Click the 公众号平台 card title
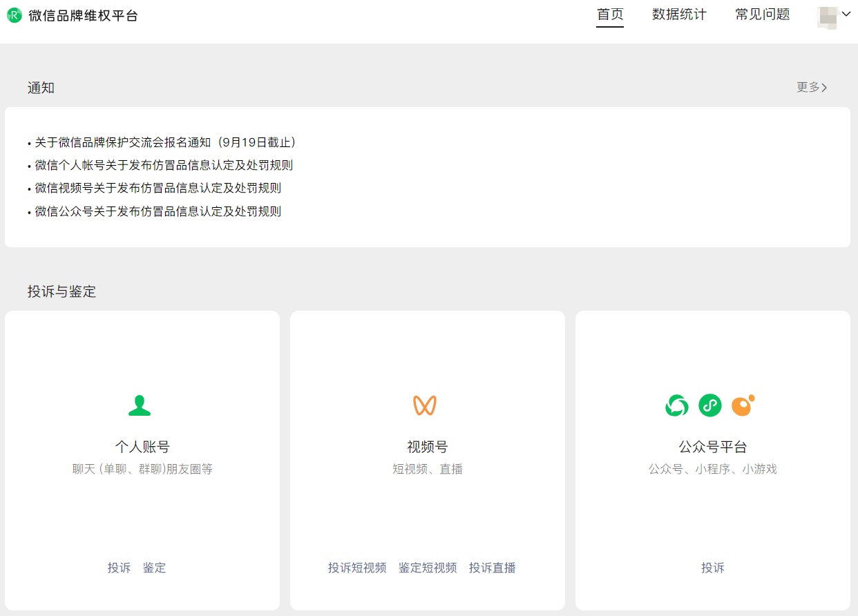The width and height of the screenshot is (858, 616). [x=713, y=447]
